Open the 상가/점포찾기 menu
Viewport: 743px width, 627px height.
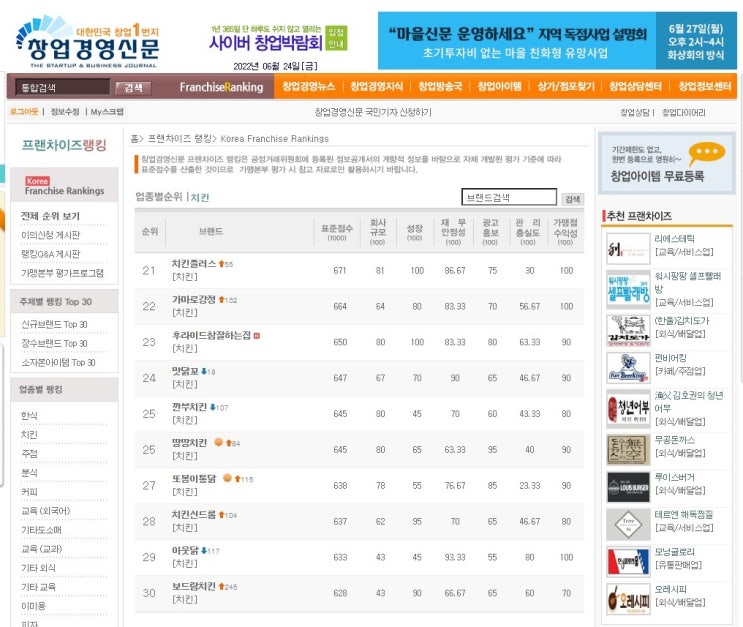coord(566,86)
